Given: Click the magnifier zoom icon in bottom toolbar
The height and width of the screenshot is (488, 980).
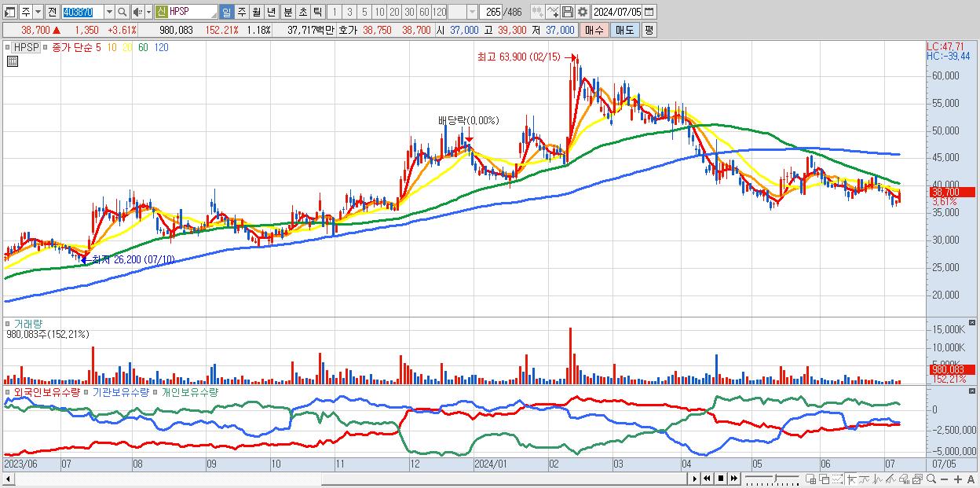Looking at the screenshot, I should [x=931, y=479].
